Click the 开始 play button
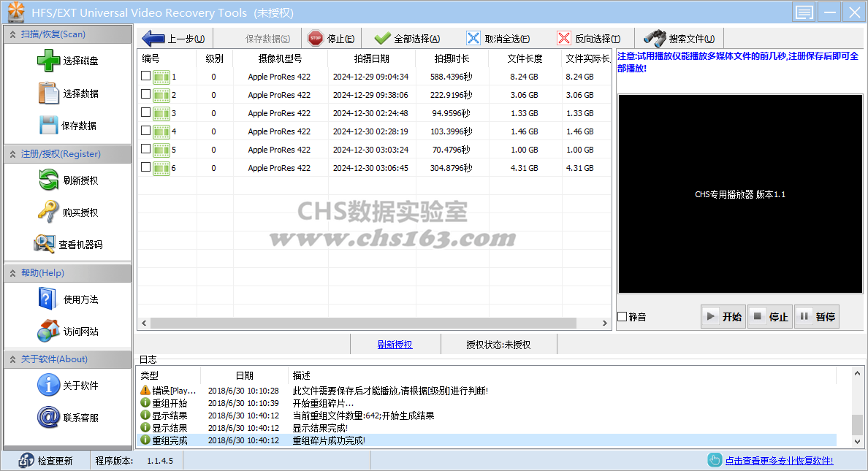The height and width of the screenshot is (471, 868). [x=723, y=317]
